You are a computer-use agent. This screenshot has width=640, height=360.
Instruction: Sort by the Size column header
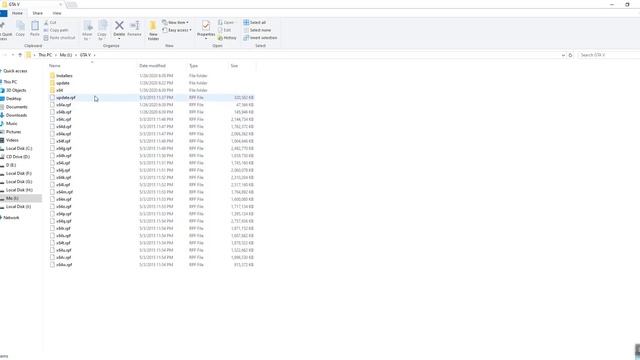(x=234, y=66)
